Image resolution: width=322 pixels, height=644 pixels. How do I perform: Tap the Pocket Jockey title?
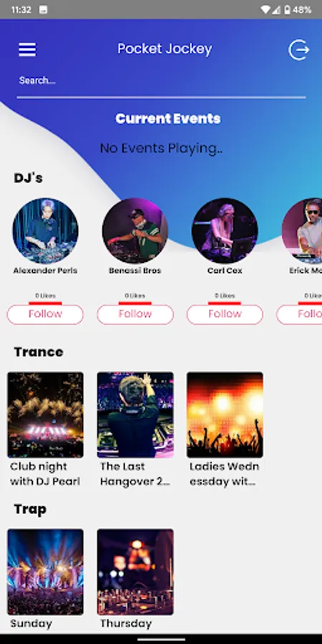(x=165, y=49)
